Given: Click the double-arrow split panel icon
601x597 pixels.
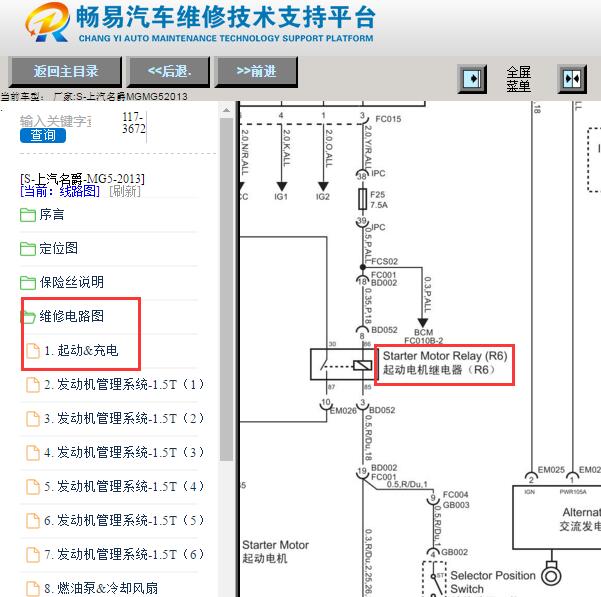Looking at the screenshot, I should (572, 79).
